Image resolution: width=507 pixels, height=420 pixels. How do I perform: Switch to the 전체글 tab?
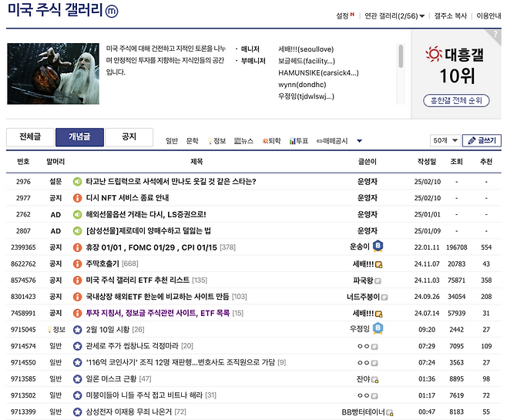click(x=30, y=137)
